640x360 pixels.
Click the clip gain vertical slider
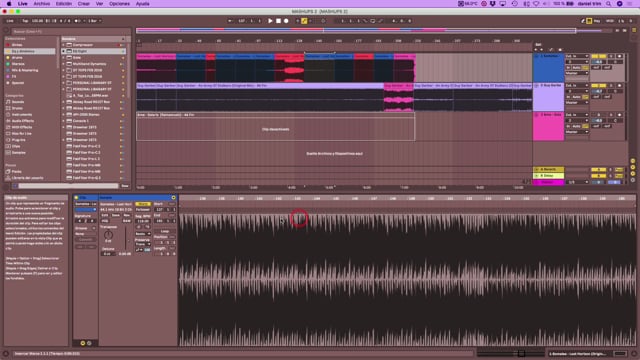pyautogui.click(x=125, y=238)
